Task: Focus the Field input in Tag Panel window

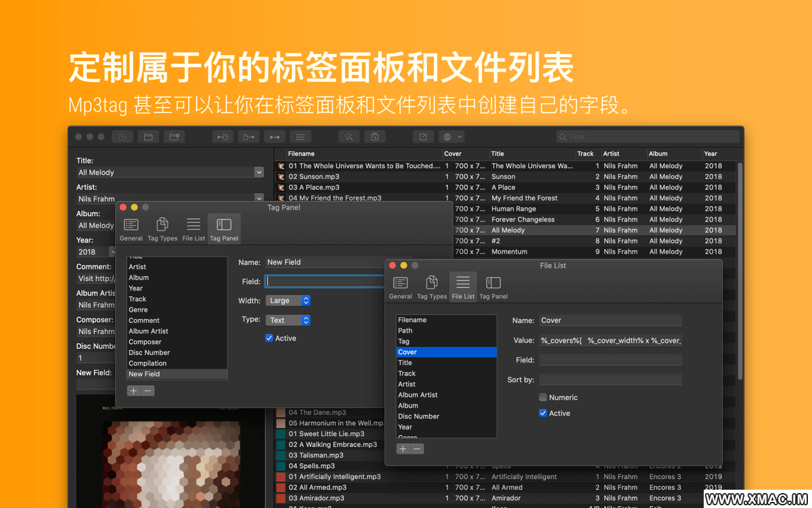Action: click(325, 281)
